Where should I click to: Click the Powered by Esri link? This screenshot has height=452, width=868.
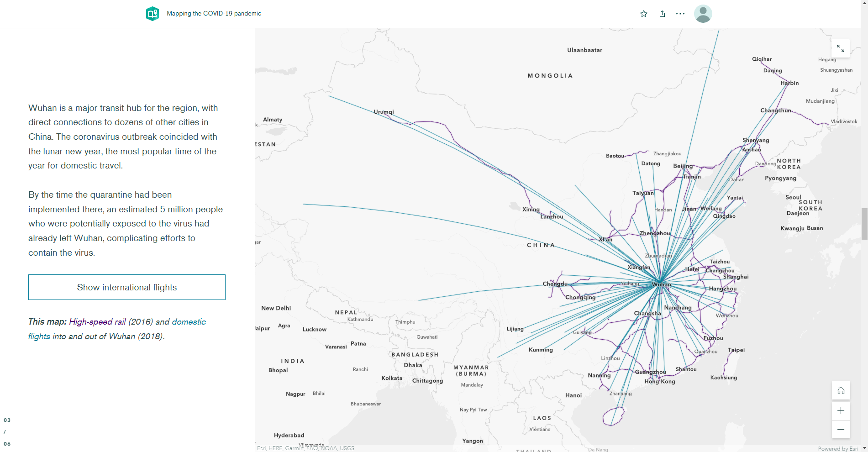838,449
